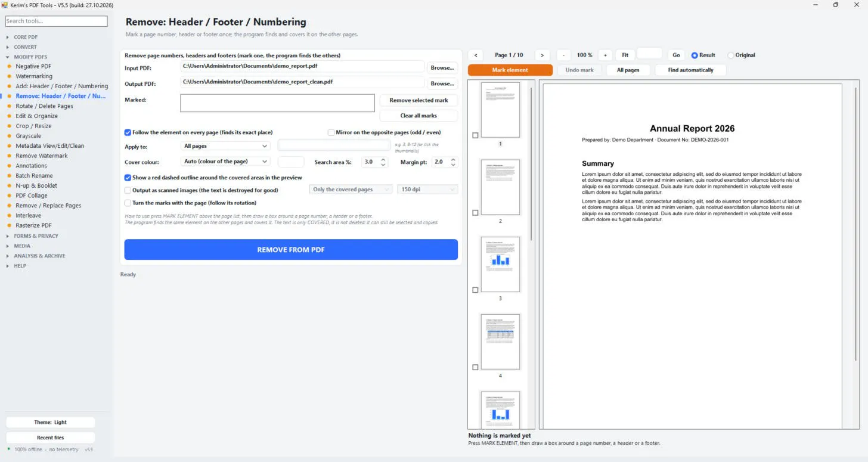Image resolution: width=868 pixels, height=462 pixels.
Task: Tick the checkbox beside page 1 thumbnail
Action: pyautogui.click(x=475, y=135)
